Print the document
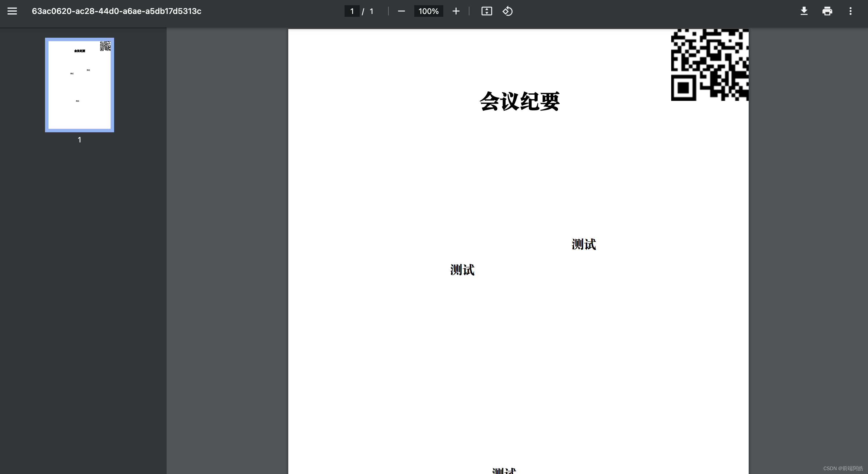This screenshot has width=868, height=474. pyautogui.click(x=827, y=11)
